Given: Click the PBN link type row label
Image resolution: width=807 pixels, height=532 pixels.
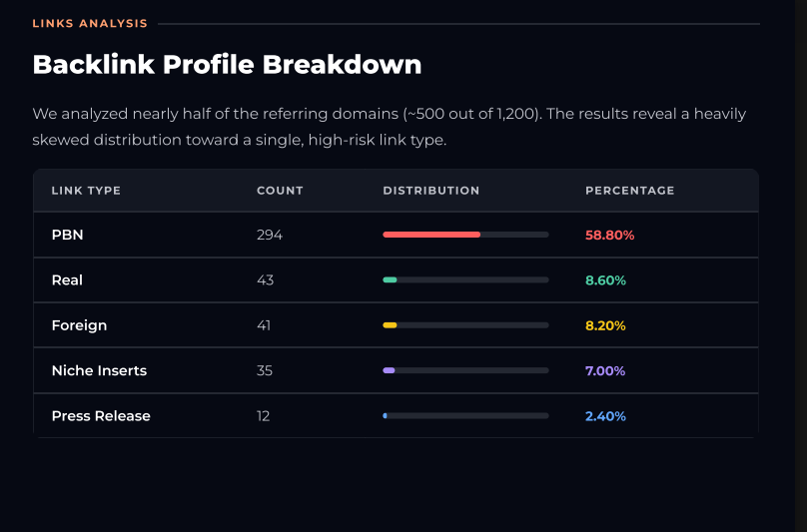Looking at the screenshot, I should (68, 235).
